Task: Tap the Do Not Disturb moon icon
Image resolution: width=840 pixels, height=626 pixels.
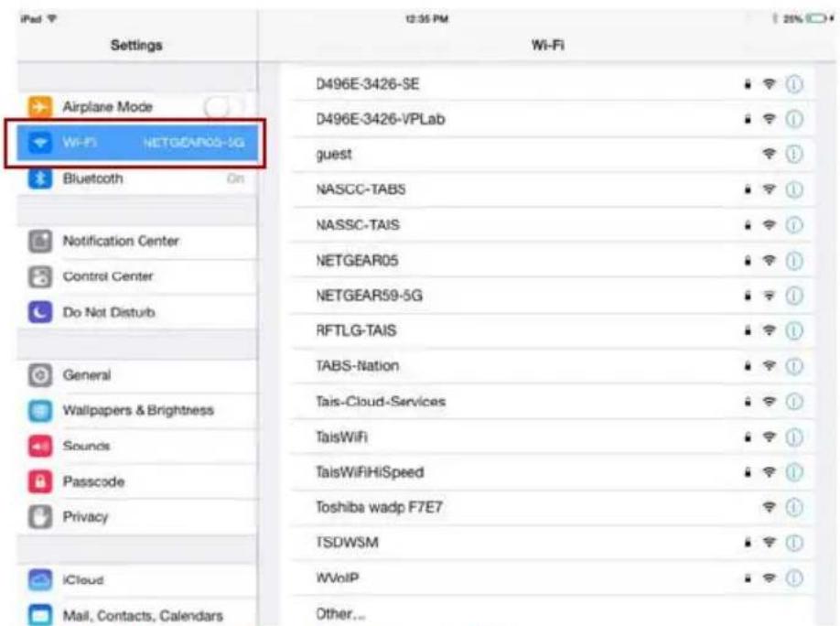Action: click(x=40, y=312)
